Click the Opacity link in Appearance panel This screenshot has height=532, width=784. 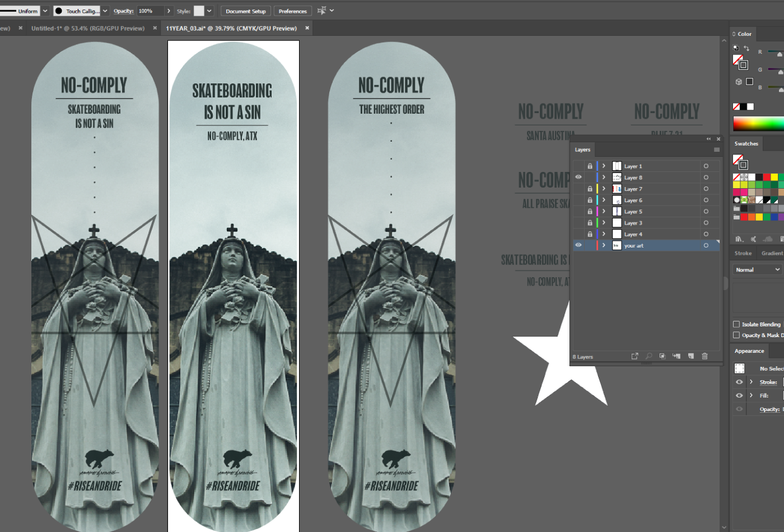tap(769, 409)
